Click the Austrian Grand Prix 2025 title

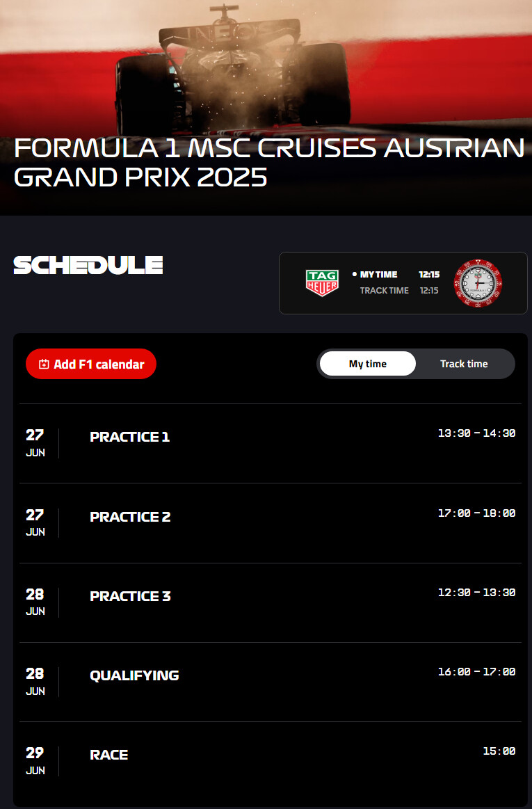[269, 163]
